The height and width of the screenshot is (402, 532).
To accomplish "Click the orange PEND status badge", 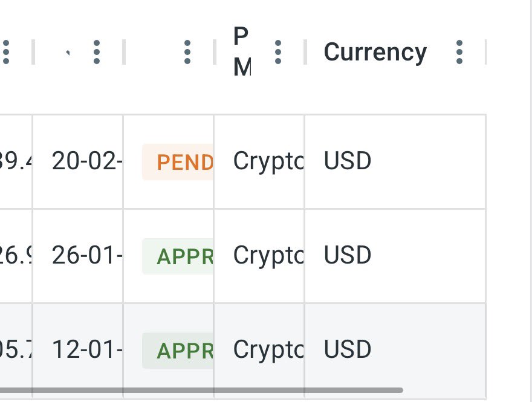I will (178, 162).
